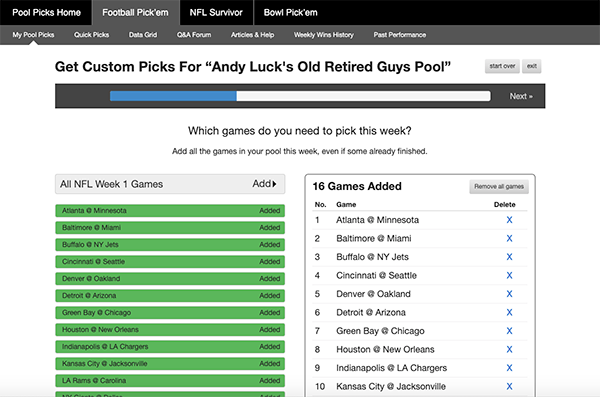Screen dimensions: 600x397
Task: Go to Next step arrow
Action: 521,96
